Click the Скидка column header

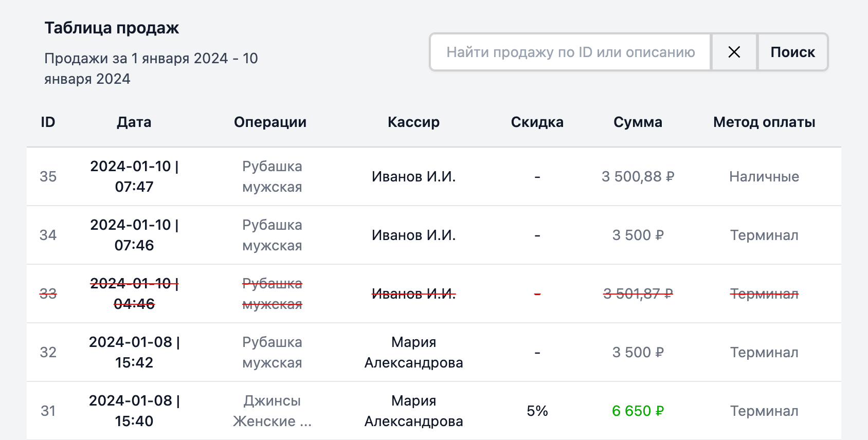[x=537, y=122]
